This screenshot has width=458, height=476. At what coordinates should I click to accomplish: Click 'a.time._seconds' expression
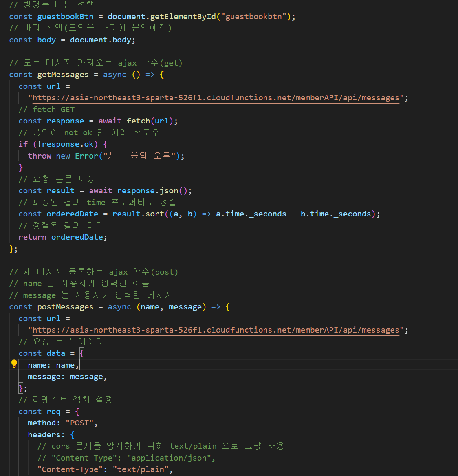[x=251, y=214]
